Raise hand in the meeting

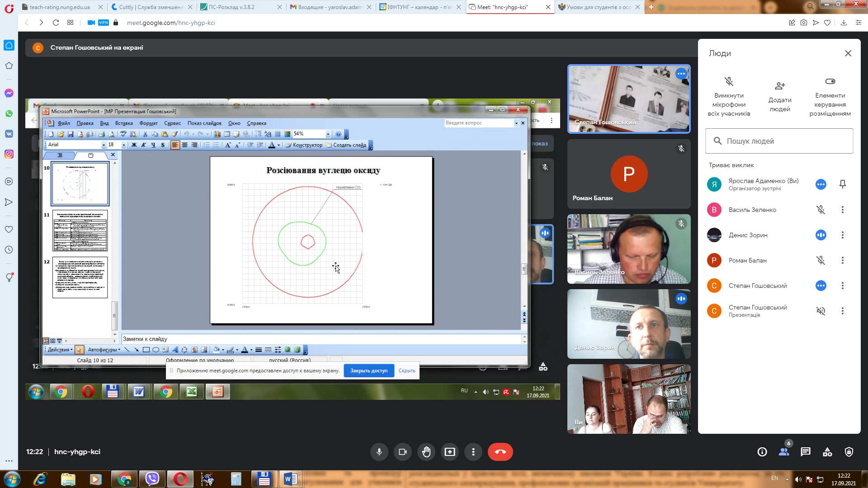pyautogui.click(x=426, y=452)
